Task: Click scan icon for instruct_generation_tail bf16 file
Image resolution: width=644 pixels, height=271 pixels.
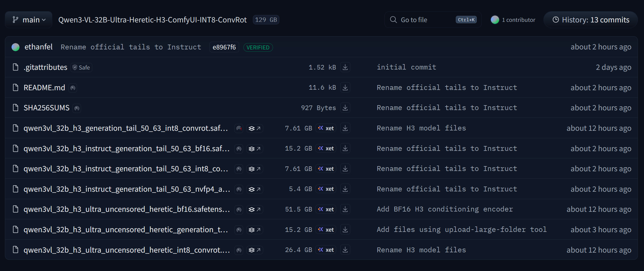Action: [x=239, y=149]
